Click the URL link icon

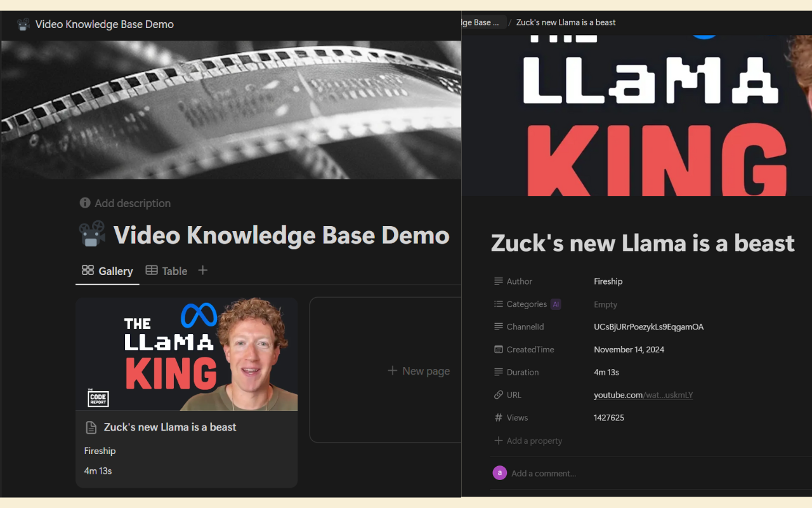coord(499,395)
